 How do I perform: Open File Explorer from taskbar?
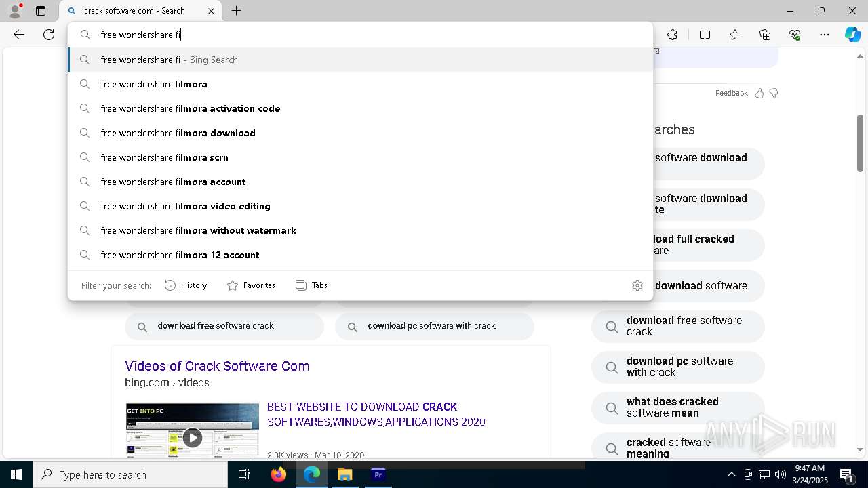pos(345,474)
